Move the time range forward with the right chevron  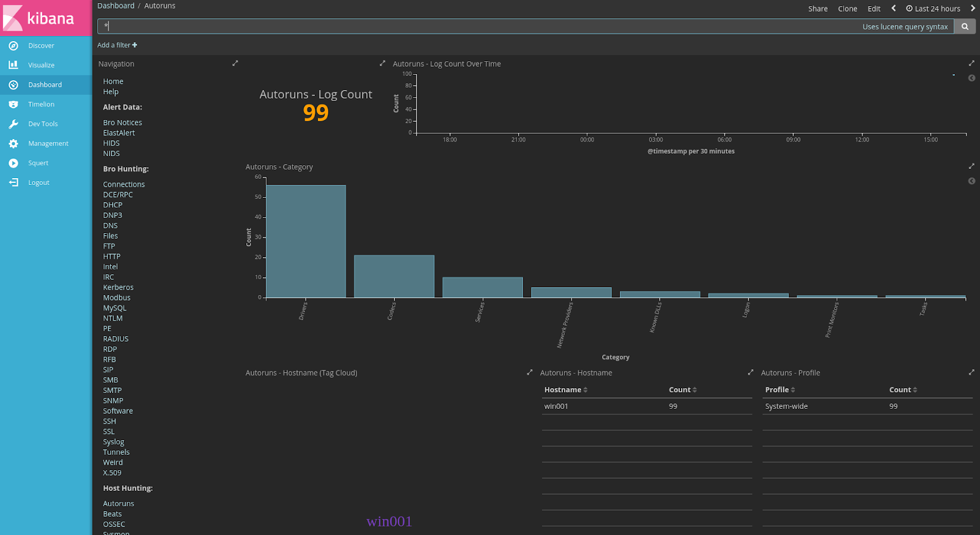coord(973,9)
